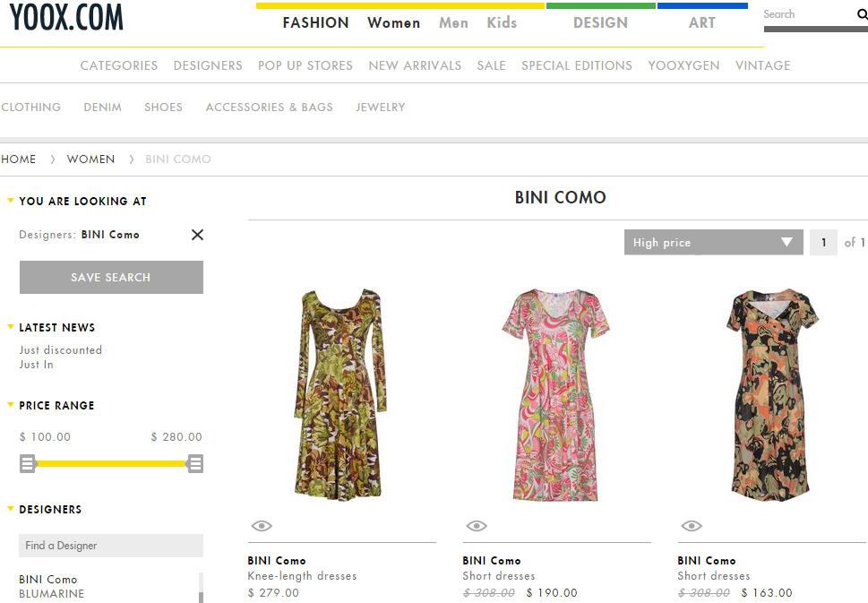Click the yellow price range bar
868x603 pixels.
[x=111, y=463]
